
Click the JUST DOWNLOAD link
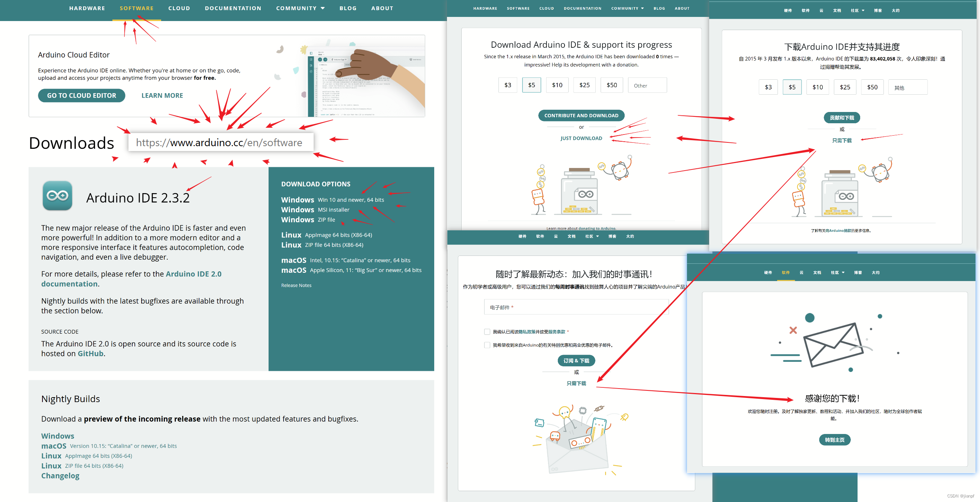(581, 138)
